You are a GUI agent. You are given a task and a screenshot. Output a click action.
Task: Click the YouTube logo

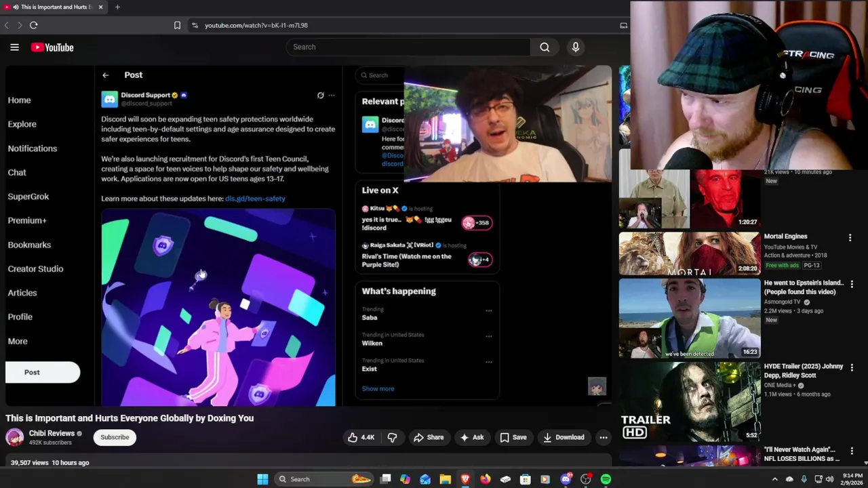point(52,47)
